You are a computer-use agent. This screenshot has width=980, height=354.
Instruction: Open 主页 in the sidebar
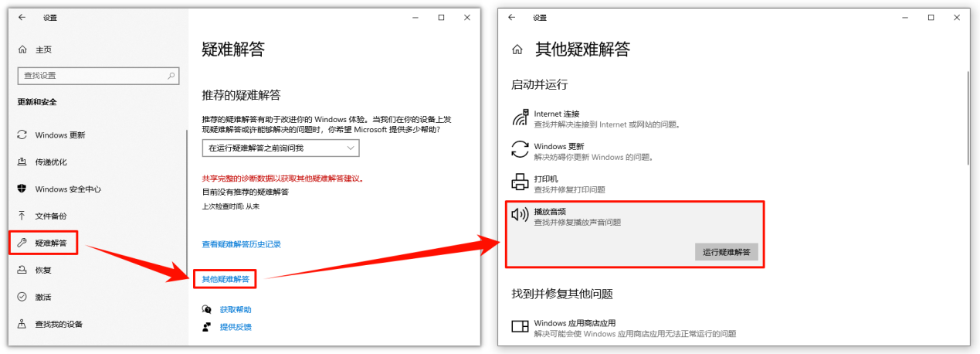click(43, 49)
